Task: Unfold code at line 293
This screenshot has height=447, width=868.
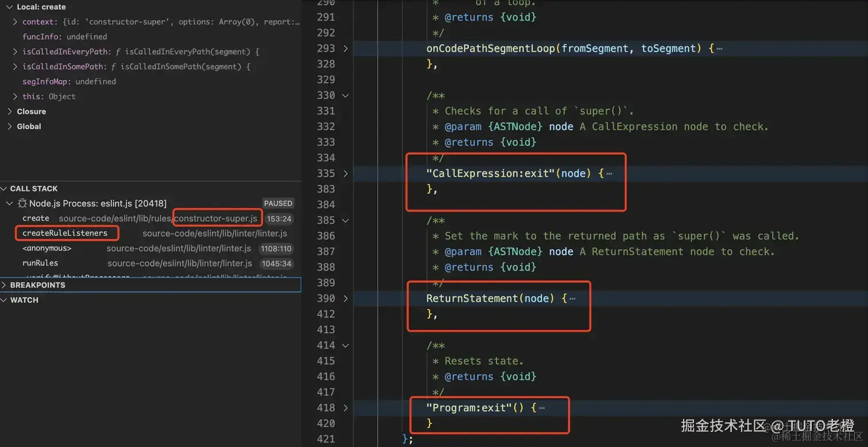Action: point(345,48)
